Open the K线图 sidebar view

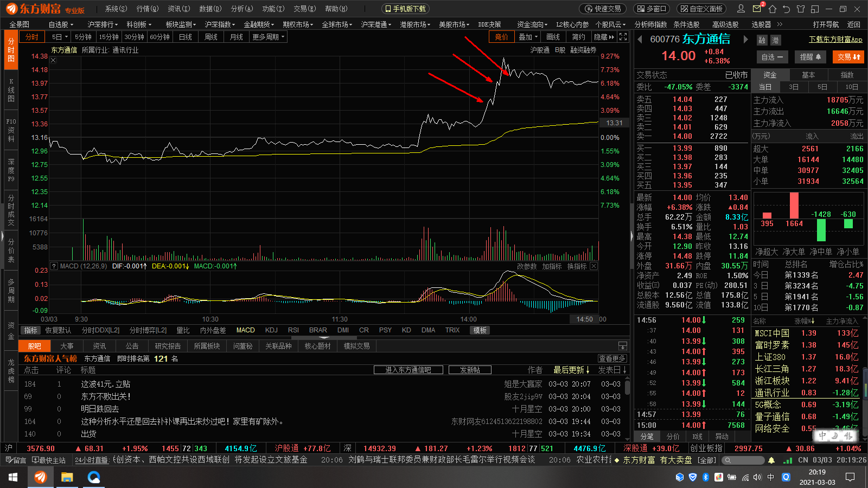tap(11, 90)
